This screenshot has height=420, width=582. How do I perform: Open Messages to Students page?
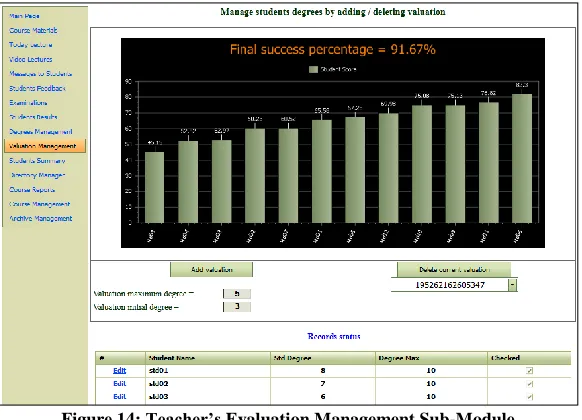[40, 74]
